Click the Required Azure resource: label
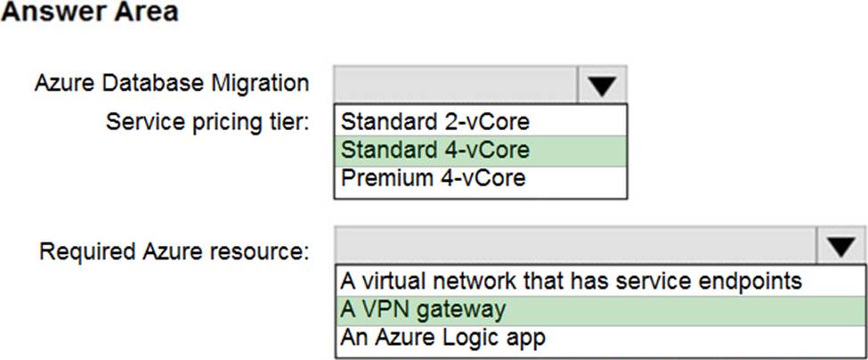Viewport: 868px width, 360px height. 174,252
